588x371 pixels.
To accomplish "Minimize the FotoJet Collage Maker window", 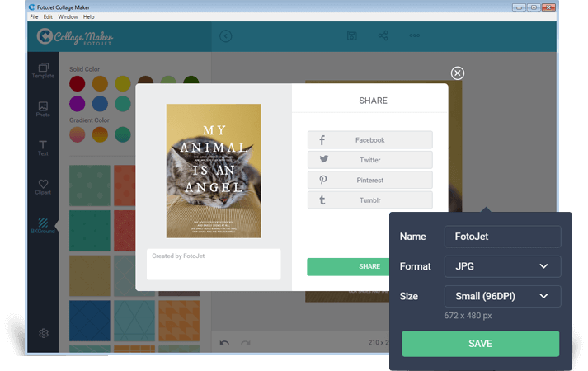I will (519, 7).
